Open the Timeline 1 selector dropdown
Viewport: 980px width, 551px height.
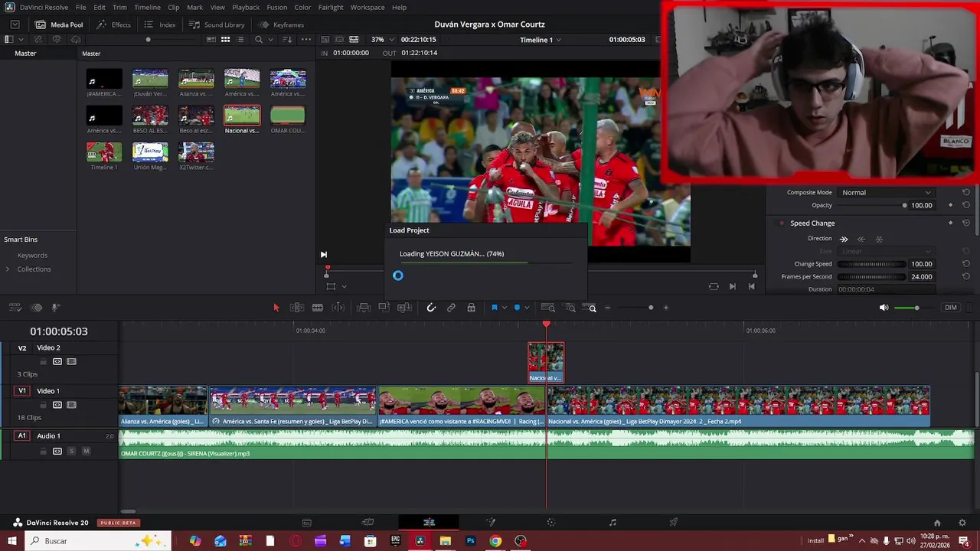540,39
